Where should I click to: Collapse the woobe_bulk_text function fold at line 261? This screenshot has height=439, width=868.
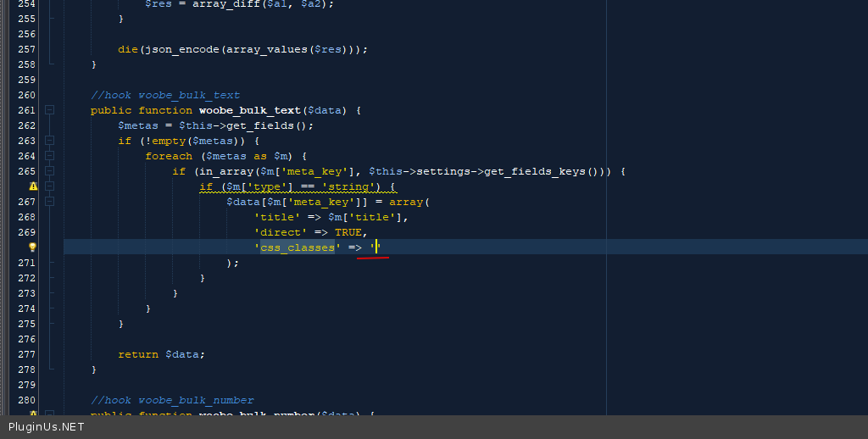point(50,110)
